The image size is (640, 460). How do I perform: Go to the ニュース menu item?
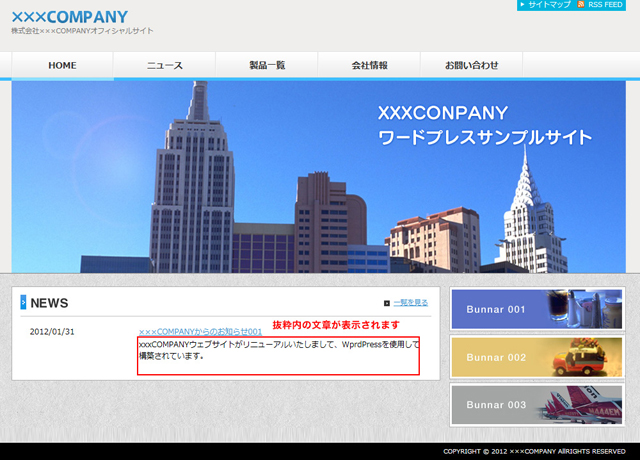pos(164,65)
